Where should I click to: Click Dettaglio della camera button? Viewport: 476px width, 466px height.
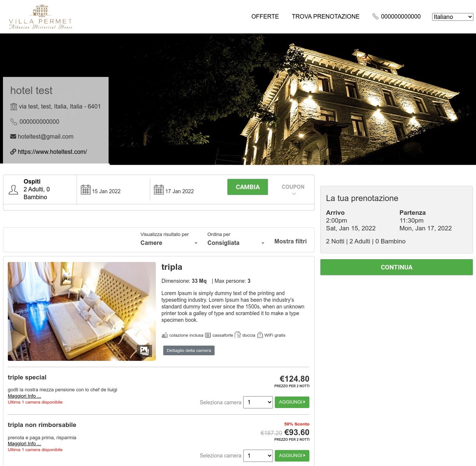[x=189, y=350]
